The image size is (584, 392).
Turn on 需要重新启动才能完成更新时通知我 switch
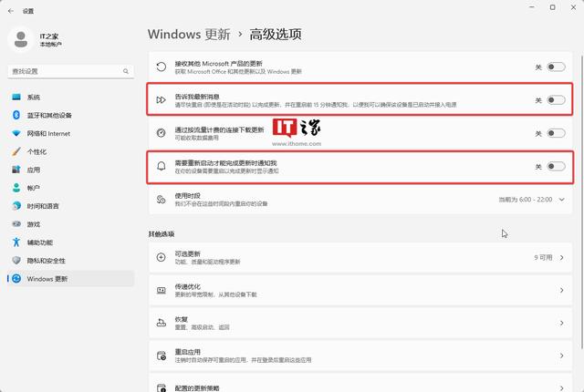(x=555, y=167)
